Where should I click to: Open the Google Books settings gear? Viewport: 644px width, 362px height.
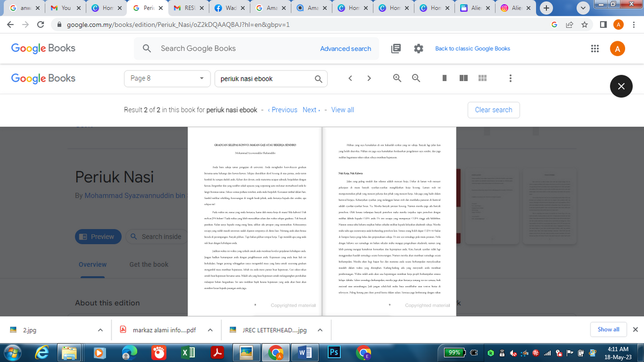(418, 49)
